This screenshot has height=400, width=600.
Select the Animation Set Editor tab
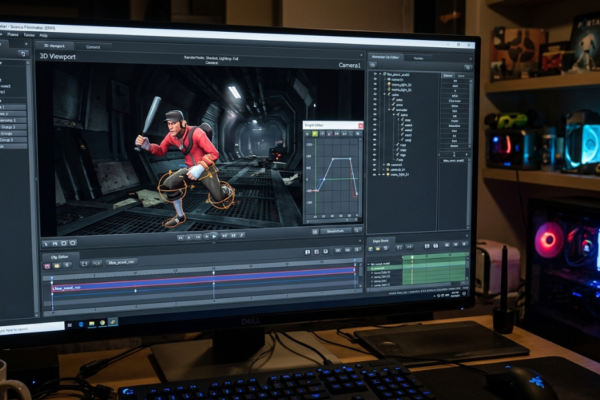click(x=386, y=57)
